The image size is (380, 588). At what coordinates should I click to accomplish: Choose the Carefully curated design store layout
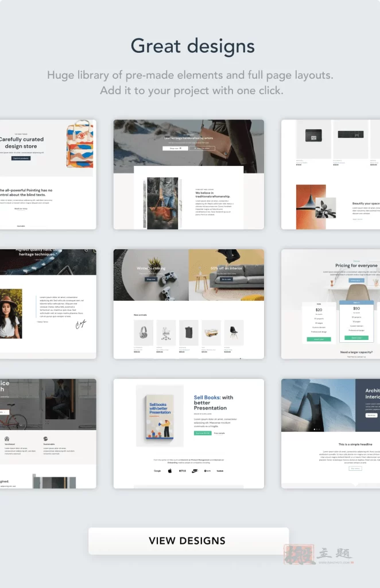coord(47,174)
